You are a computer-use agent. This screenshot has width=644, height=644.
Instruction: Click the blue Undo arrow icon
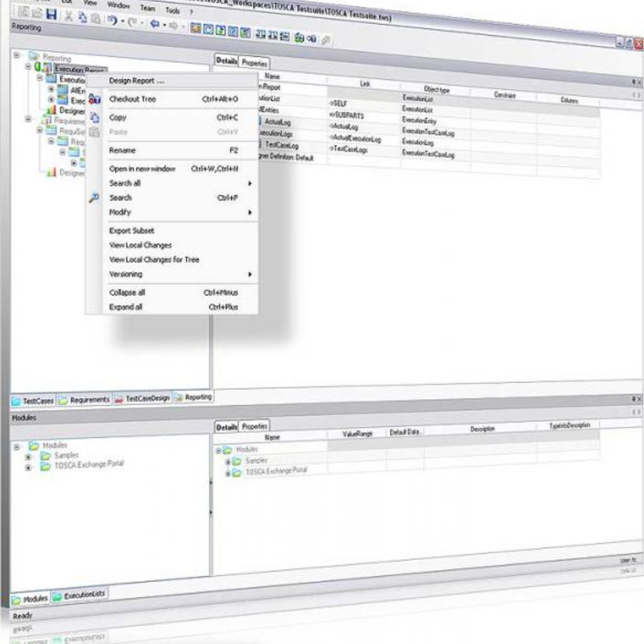tap(112, 20)
